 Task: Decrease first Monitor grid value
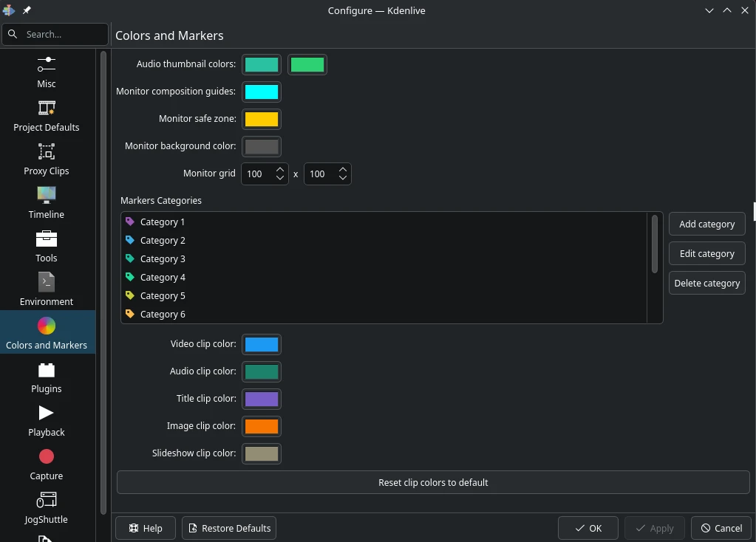pyautogui.click(x=280, y=178)
